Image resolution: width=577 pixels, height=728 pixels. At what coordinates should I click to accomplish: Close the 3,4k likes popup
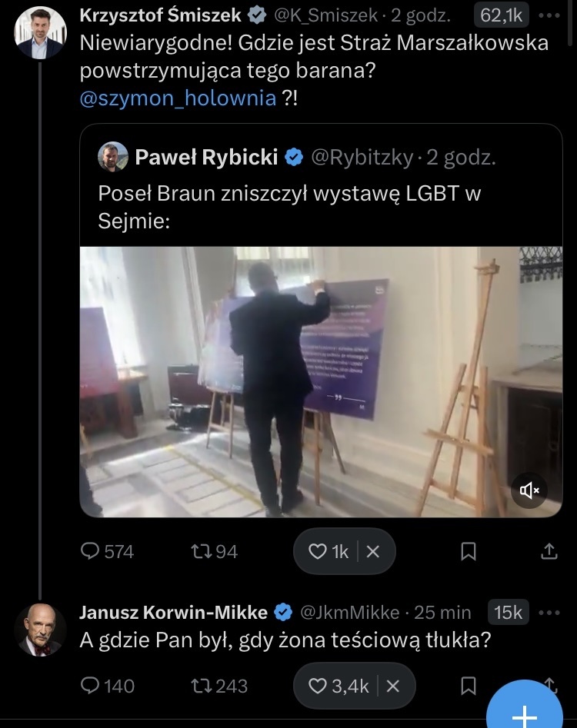tap(392, 686)
